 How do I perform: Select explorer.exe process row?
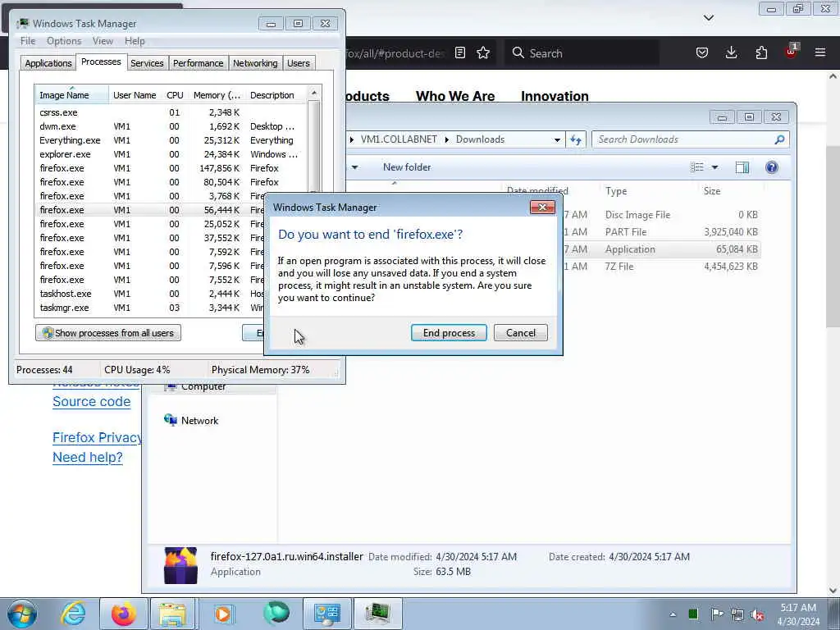171,154
